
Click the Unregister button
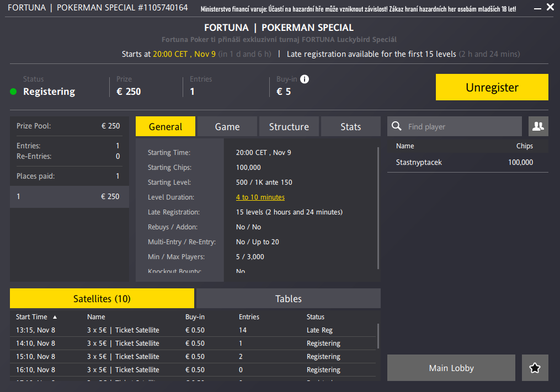492,87
